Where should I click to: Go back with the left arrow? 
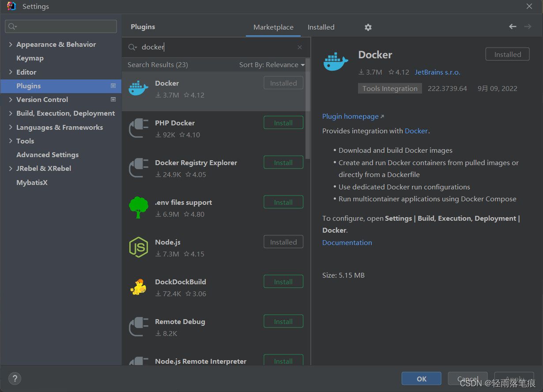513,27
